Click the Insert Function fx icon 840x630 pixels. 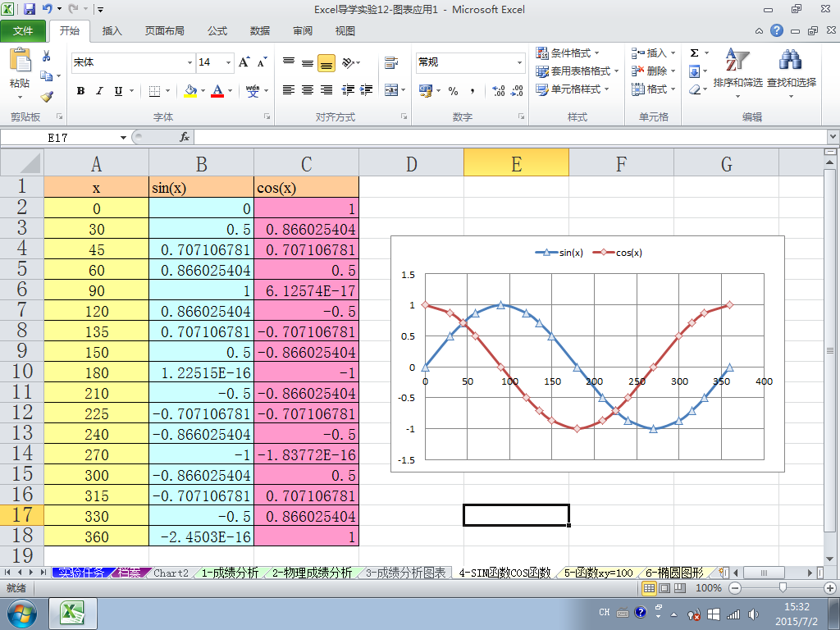(x=185, y=137)
